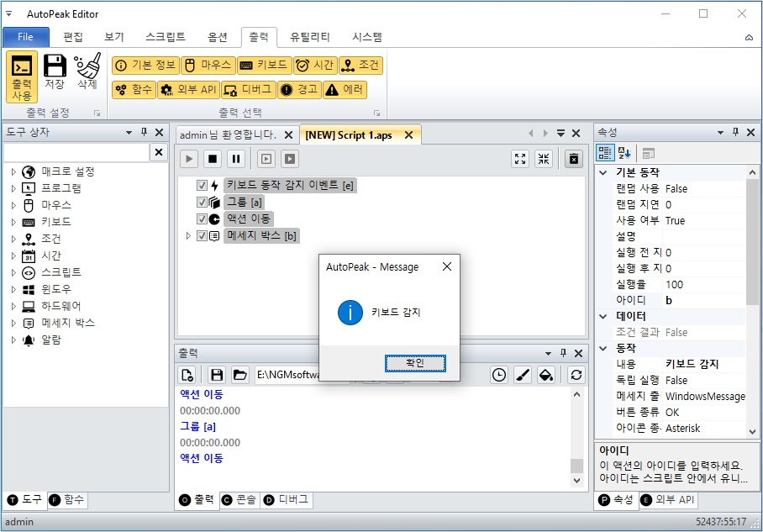The image size is (763, 532).
Task: Toggle the 디버그 output filter
Action: 249,90
